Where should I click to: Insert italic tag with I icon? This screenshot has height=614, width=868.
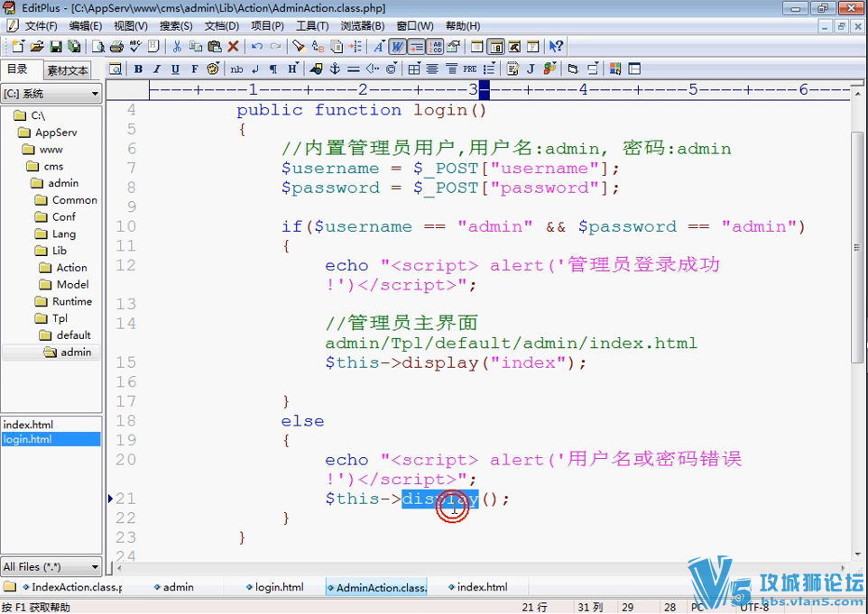157,69
